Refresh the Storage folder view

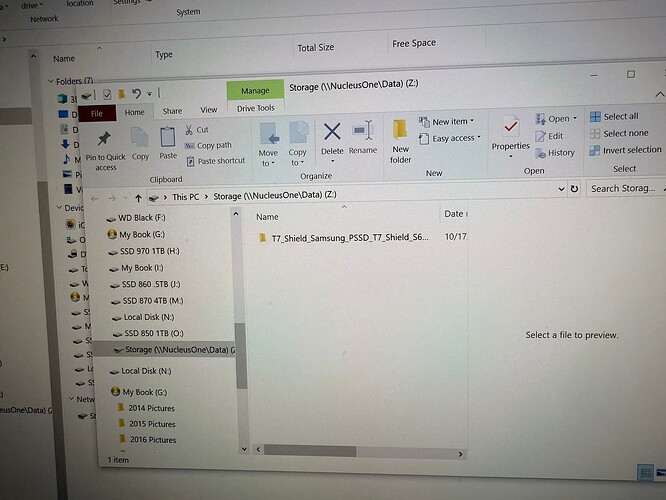574,189
